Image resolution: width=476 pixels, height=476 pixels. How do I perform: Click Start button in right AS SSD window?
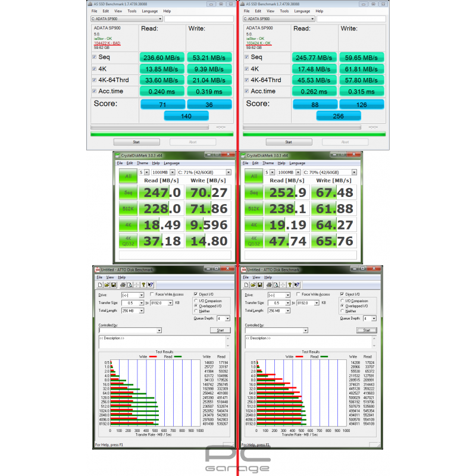[289, 142]
